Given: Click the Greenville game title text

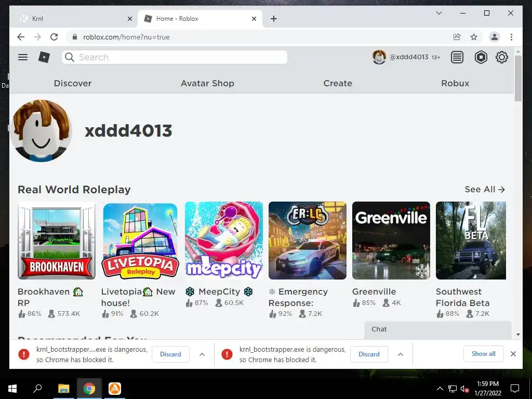Looking at the screenshot, I should click(374, 291).
